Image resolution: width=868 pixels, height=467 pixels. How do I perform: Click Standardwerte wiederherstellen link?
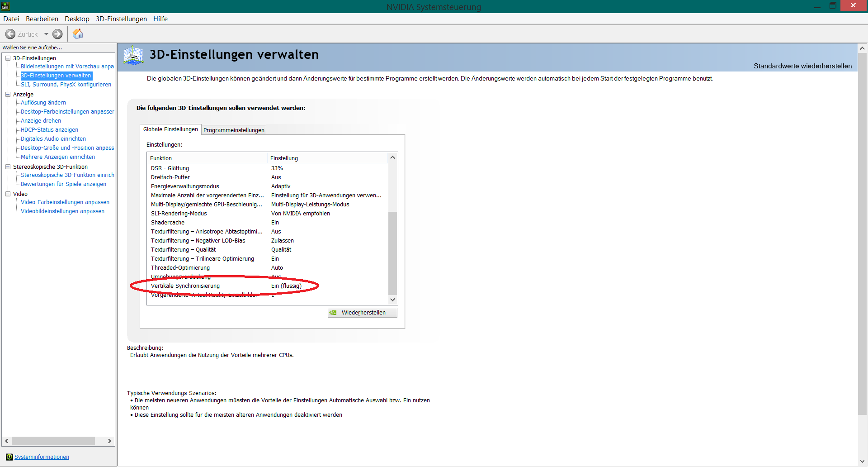[802, 66]
